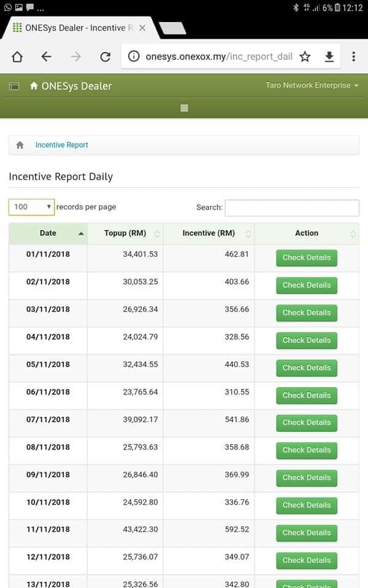Tap the gallery notification icon in status bar
The width and height of the screenshot is (368, 588).
tap(19, 7)
